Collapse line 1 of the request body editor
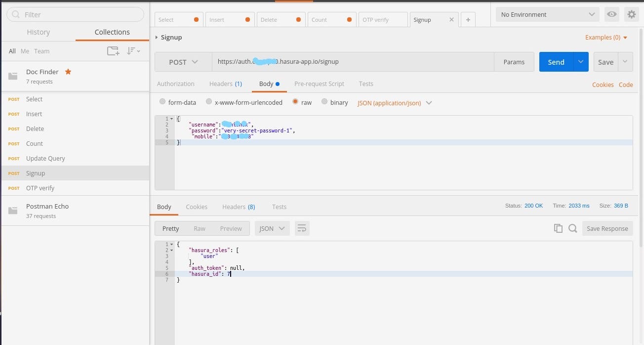The width and height of the screenshot is (644, 345). tap(171, 119)
